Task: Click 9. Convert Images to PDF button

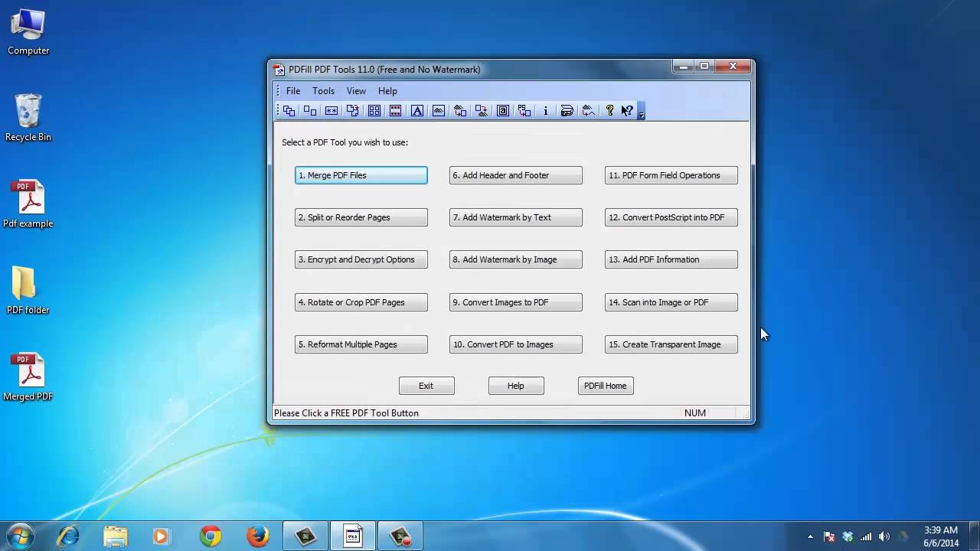Action: [x=516, y=302]
